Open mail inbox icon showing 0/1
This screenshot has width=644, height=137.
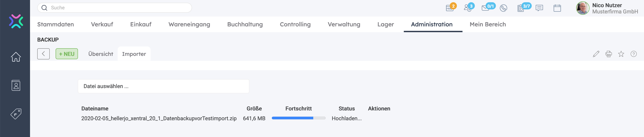pyautogui.click(x=486, y=8)
